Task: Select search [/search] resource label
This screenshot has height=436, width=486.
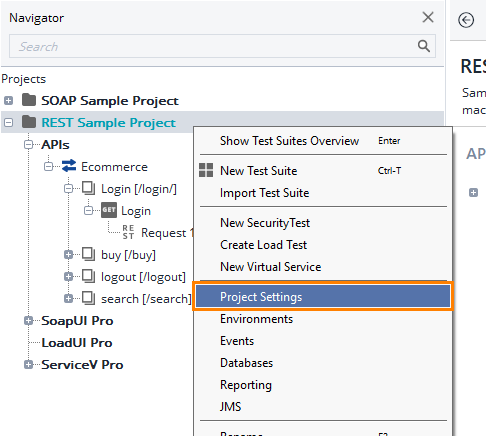Action: (x=146, y=299)
